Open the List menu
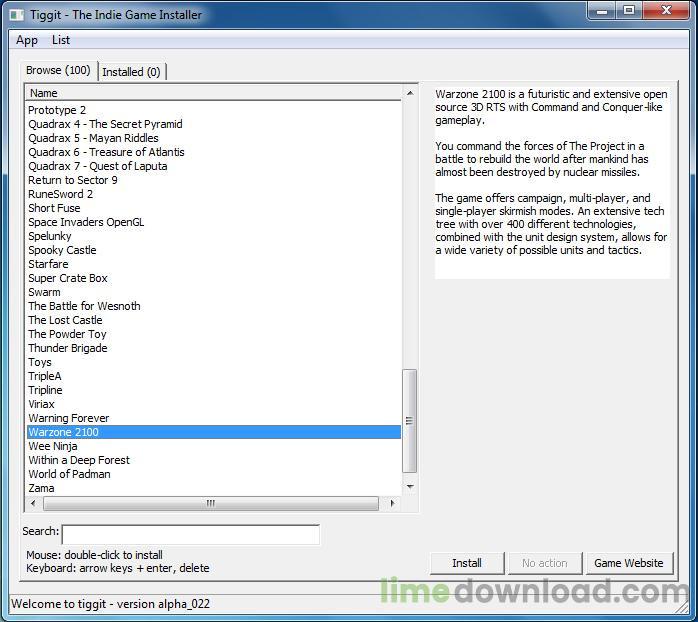The image size is (698, 622). [x=61, y=40]
